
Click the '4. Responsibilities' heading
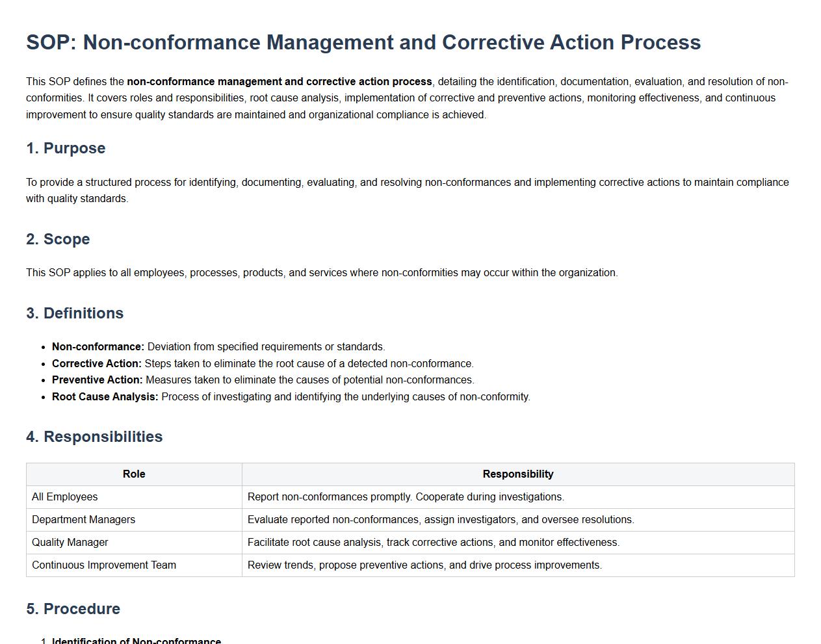pos(94,437)
